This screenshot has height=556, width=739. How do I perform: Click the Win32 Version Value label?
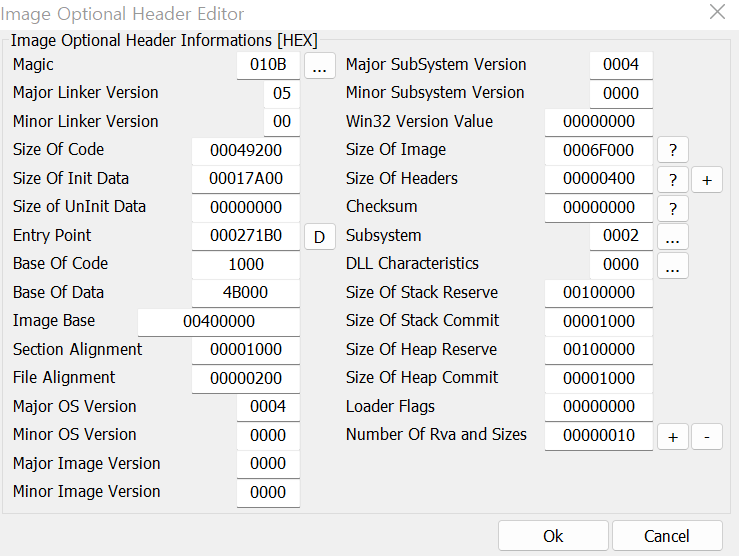pyautogui.click(x=419, y=122)
